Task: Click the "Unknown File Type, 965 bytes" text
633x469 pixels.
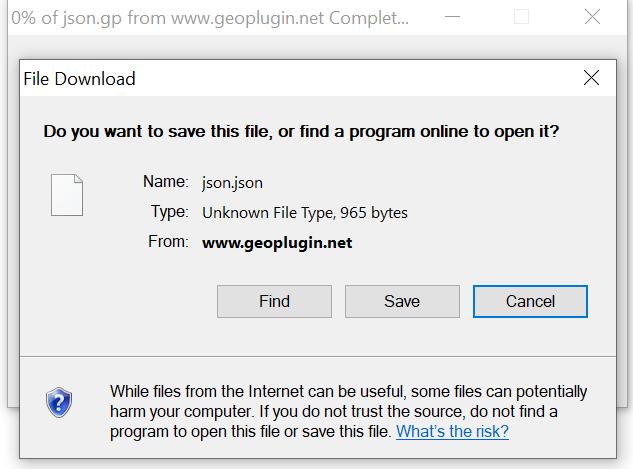Action: (x=305, y=212)
